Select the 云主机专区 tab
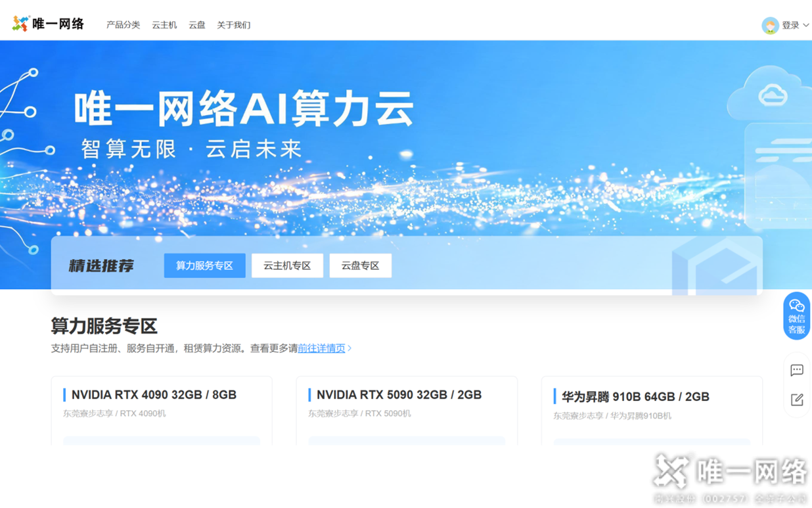The image size is (812, 508). pyautogui.click(x=287, y=266)
